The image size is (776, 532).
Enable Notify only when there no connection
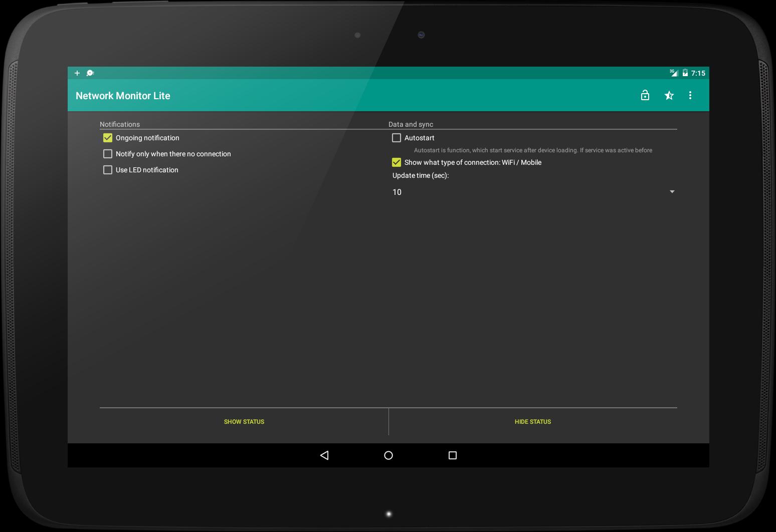pyautogui.click(x=108, y=154)
